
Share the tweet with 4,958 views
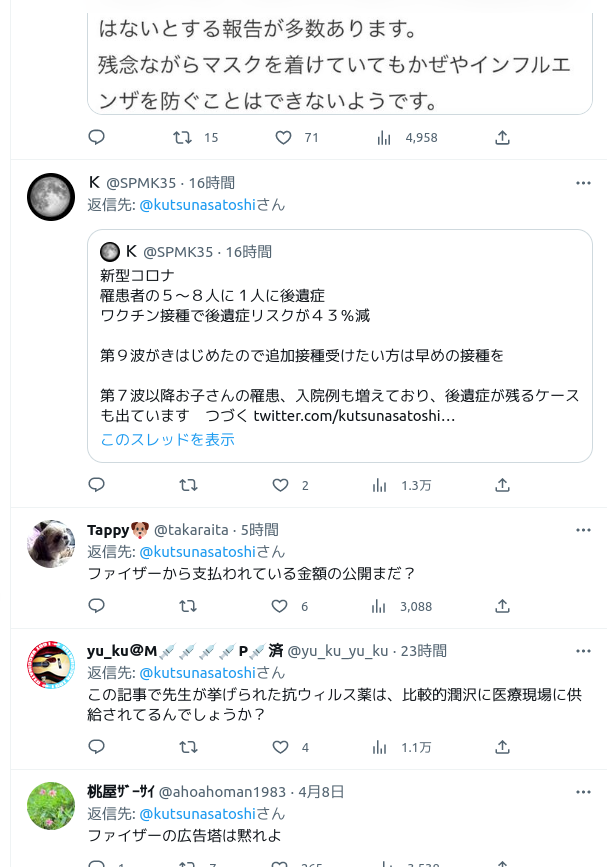click(x=502, y=137)
